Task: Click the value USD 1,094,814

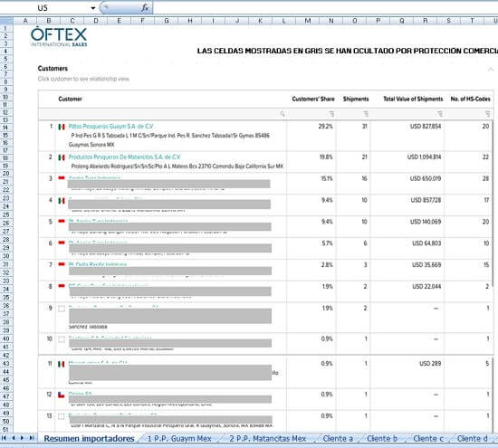Action: pyautogui.click(x=424, y=157)
